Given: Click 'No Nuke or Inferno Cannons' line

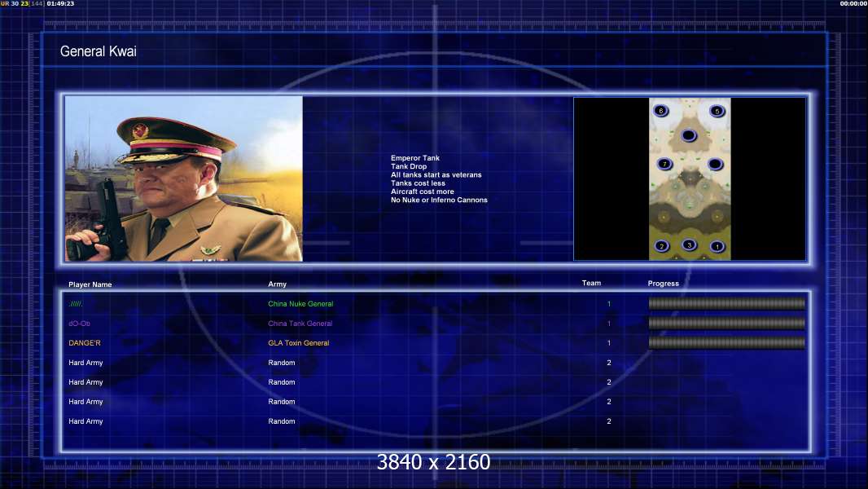Looking at the screenshot, I should [x=439, y=200].
